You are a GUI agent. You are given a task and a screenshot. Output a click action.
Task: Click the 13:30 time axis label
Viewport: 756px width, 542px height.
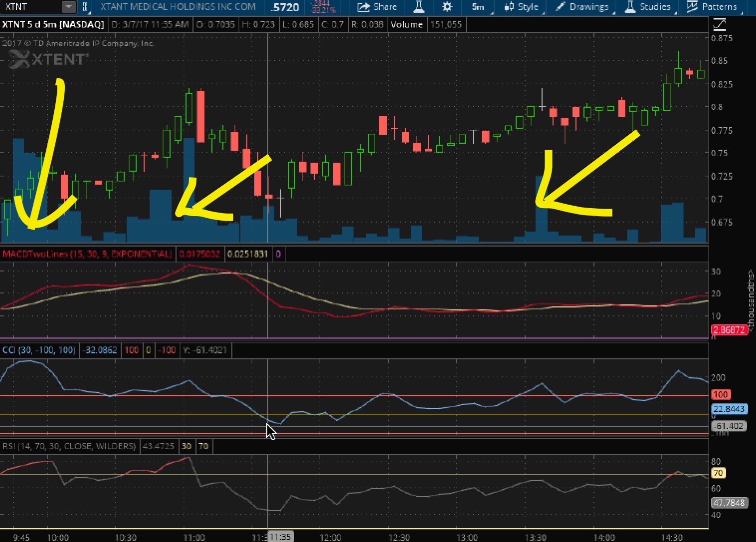coord(535,538)
